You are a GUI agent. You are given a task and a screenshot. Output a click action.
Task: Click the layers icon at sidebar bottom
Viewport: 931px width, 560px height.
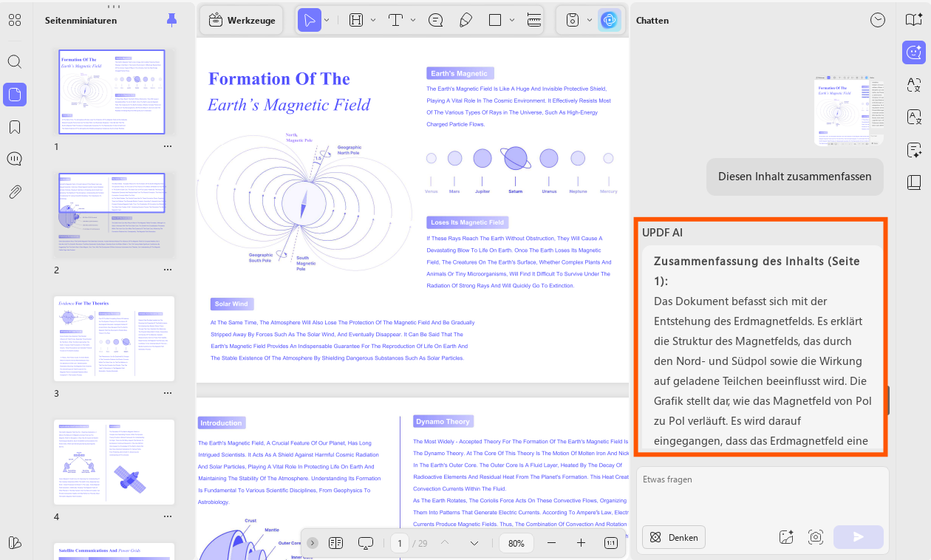pos(15,543)
